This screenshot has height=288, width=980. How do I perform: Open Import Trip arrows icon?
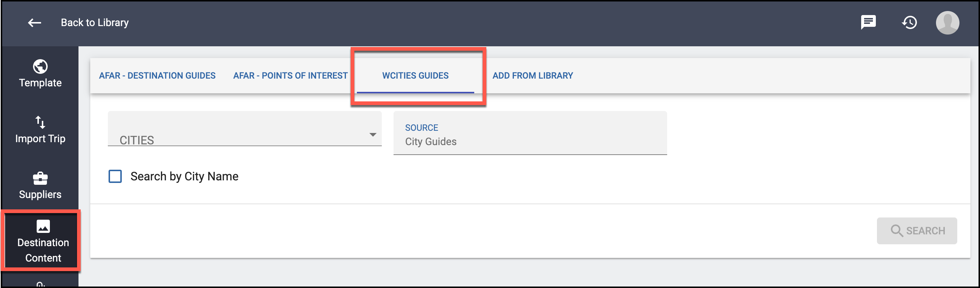[x=40, y=122]
